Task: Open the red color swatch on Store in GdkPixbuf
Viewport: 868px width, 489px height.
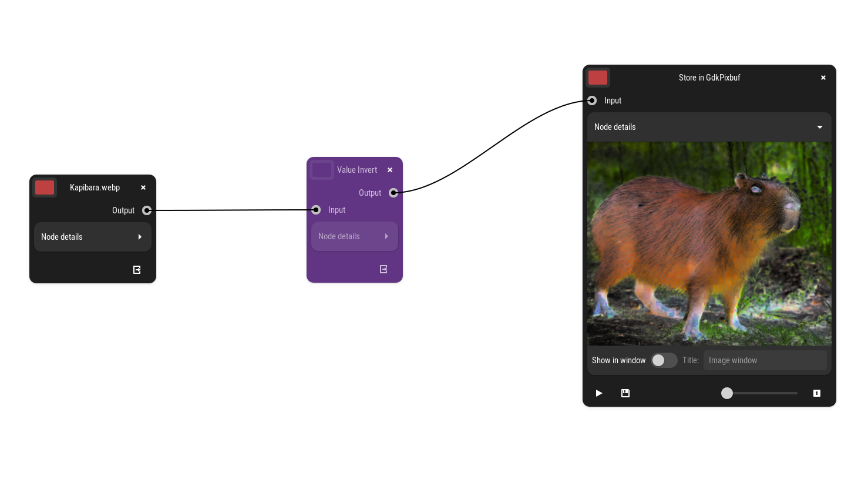Action: (x=598, y=78)
